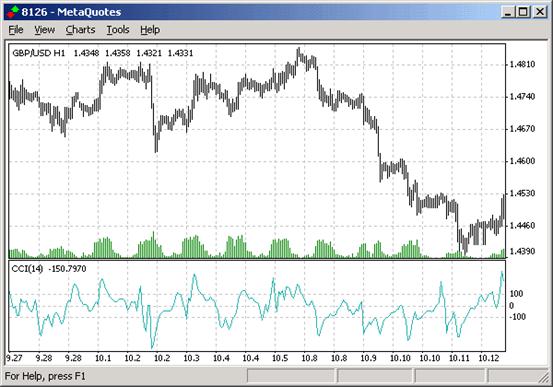Click the 1.4600 price axis label

(x=522, y=161)
